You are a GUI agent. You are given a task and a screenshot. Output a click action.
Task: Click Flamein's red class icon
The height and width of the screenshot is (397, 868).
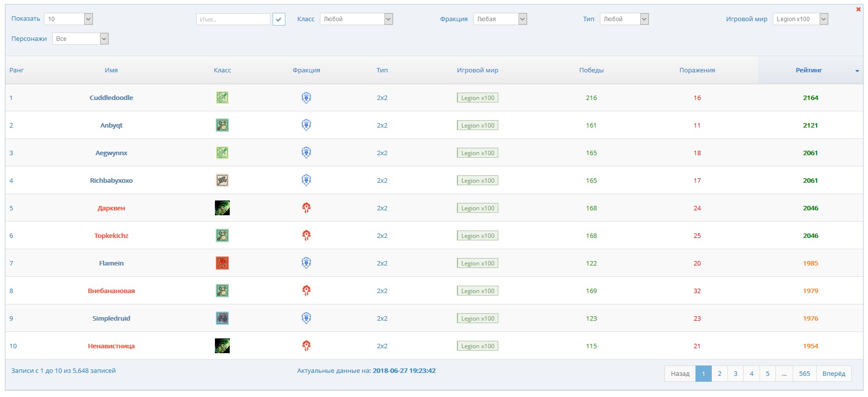(x=222, y=263)
